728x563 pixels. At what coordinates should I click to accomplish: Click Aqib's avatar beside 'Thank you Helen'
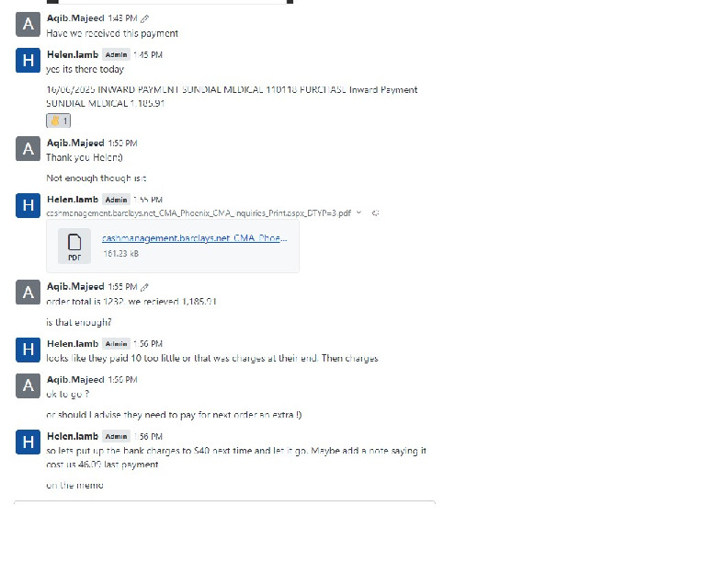(28, 150)
